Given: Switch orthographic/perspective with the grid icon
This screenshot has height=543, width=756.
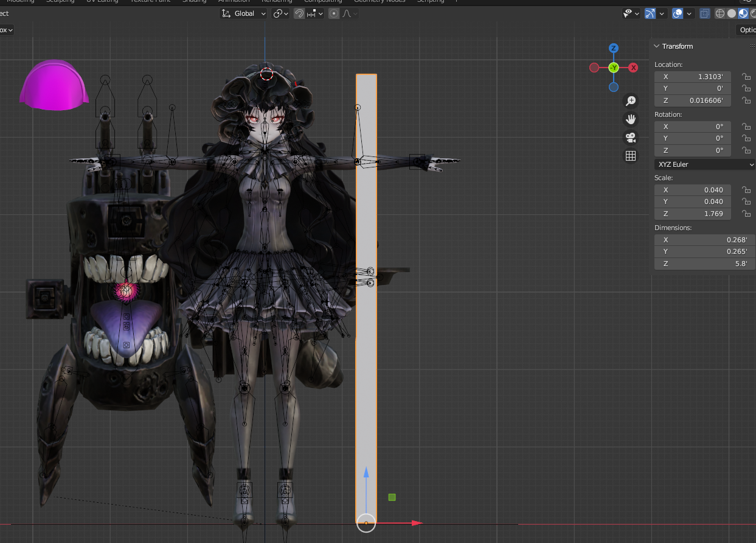Looking at the screenshot, I should tap(631, 156).
